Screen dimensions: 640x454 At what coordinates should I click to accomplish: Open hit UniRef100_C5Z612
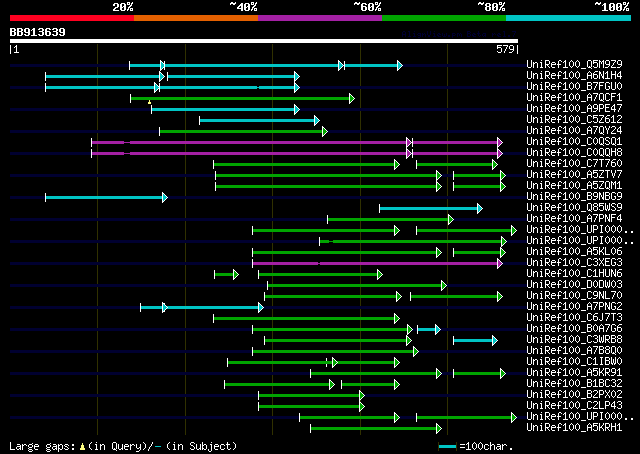[x=574, y=119]
